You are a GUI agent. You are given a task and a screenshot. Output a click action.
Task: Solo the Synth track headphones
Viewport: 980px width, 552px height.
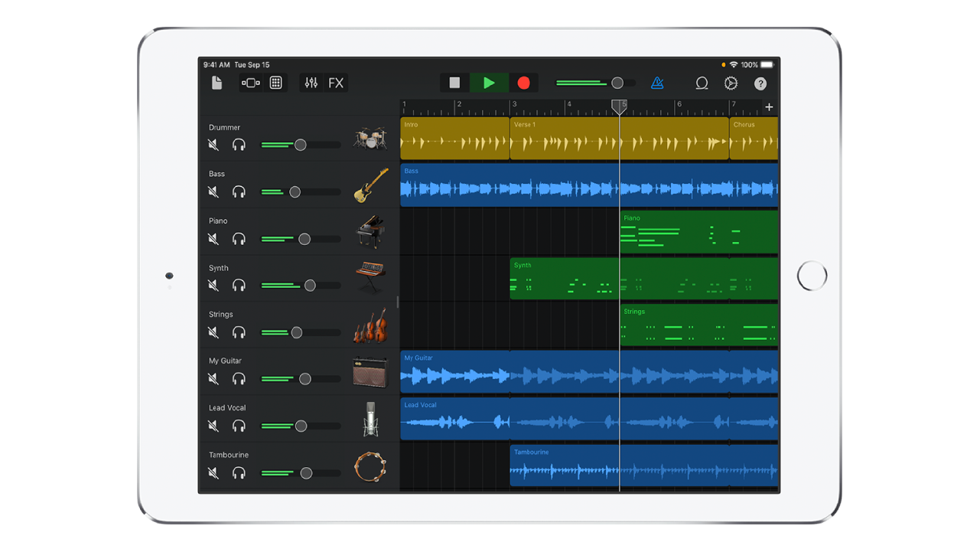(x=239, y=286)
